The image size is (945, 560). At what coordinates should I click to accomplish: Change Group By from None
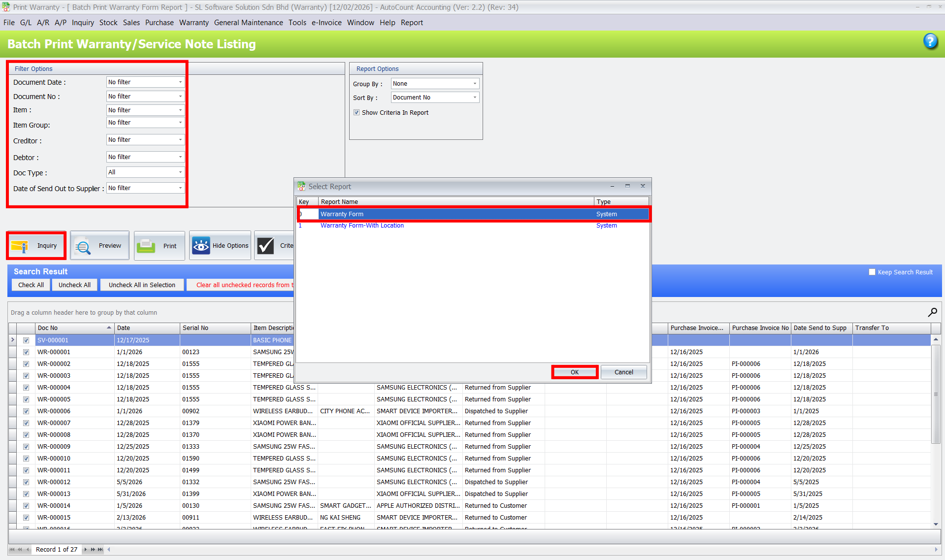[474, 83]
